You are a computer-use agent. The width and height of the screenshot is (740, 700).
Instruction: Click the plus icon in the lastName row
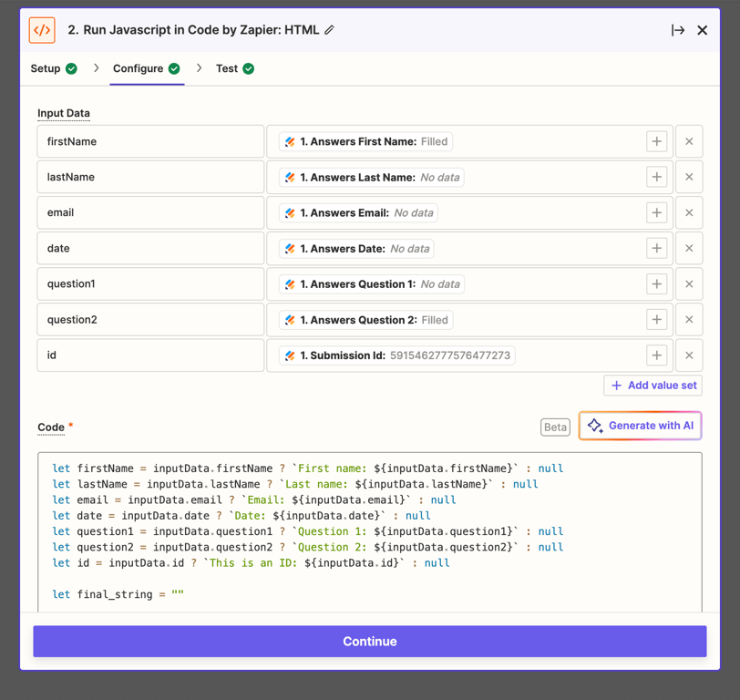pos(656,177)
